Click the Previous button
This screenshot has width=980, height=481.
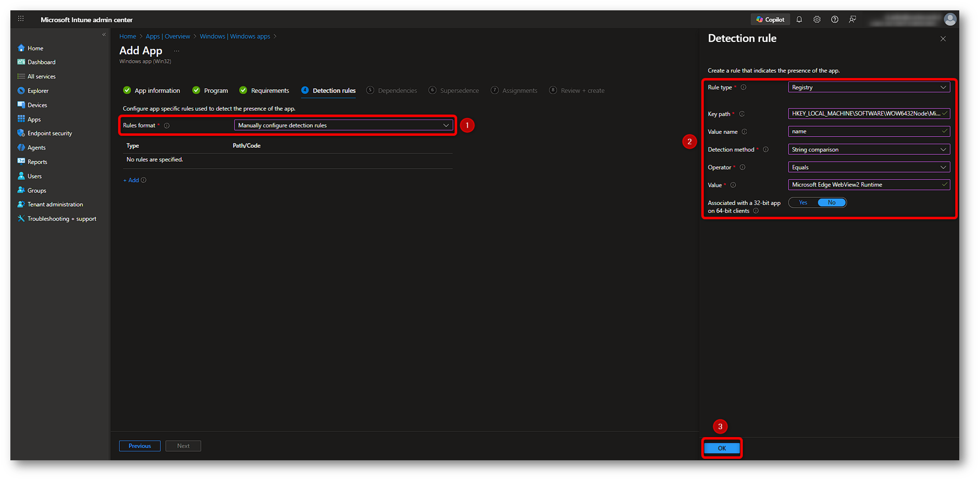(x=140, y=446)
